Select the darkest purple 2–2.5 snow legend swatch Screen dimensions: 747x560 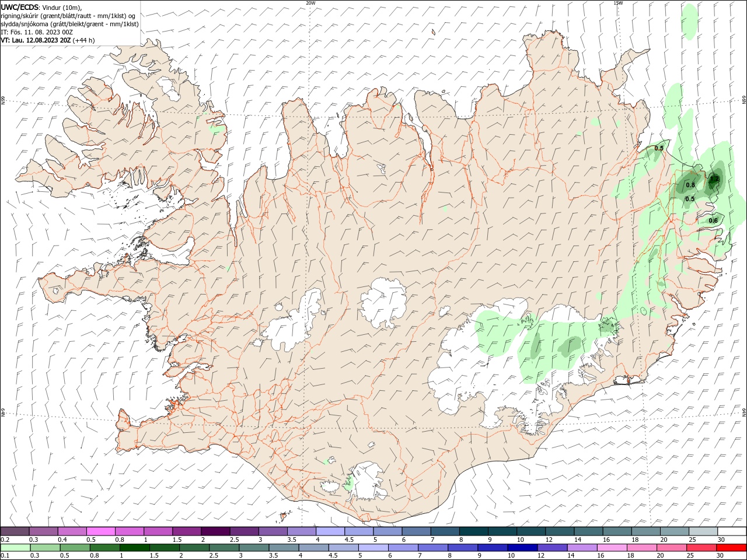point(215,531)
